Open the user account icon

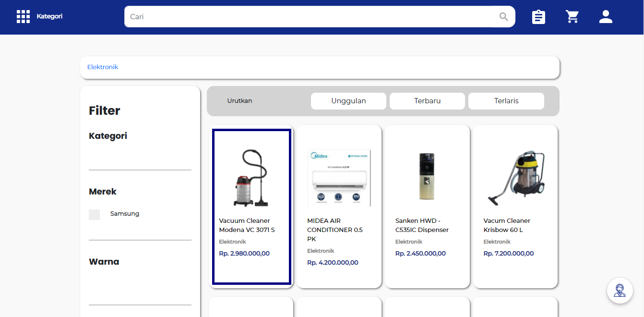click(x=606, y=17)
